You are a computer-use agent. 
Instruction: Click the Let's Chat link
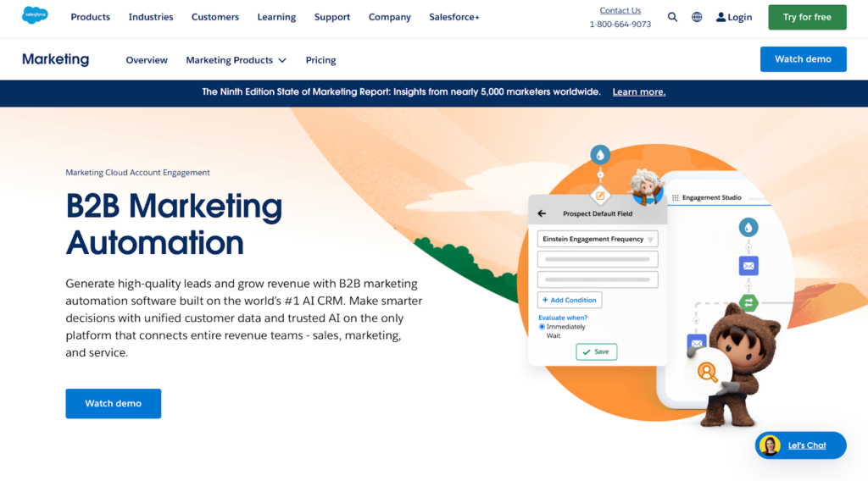pos(807,445)
